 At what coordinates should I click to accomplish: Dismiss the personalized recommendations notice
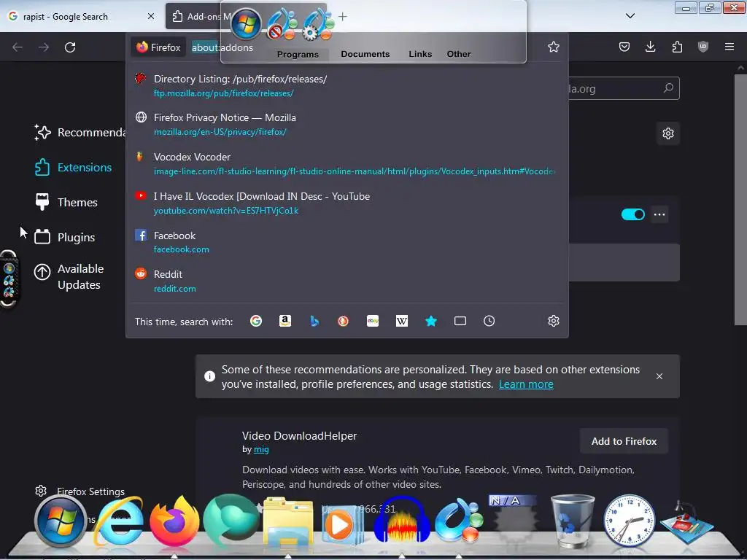[x=659, y=376]
